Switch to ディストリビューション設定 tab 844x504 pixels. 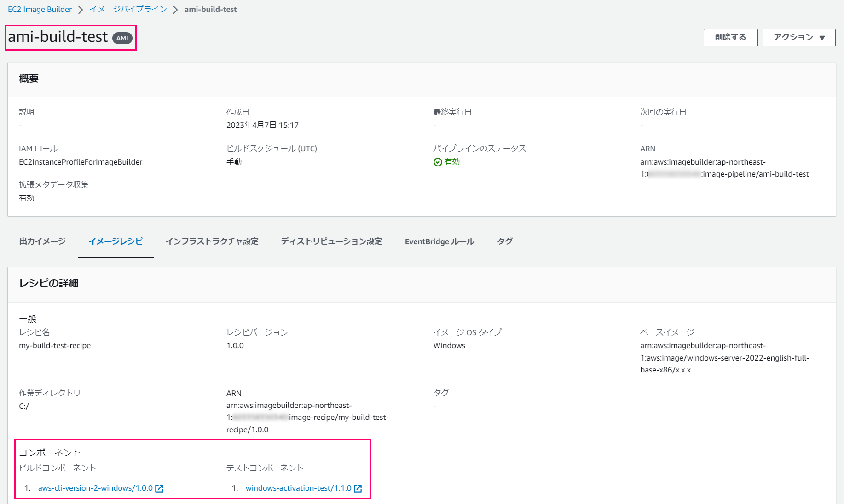[331, 241]
